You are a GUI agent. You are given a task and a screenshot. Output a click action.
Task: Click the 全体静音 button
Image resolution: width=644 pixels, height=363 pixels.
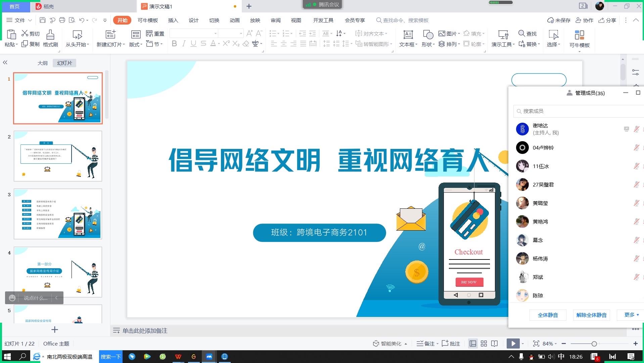point(548,315)
